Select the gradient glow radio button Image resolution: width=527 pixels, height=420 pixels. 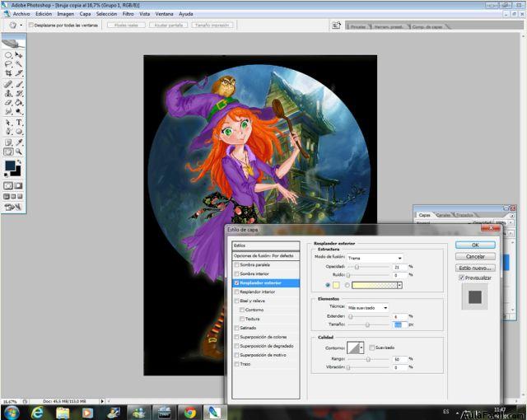click(347, 285)
